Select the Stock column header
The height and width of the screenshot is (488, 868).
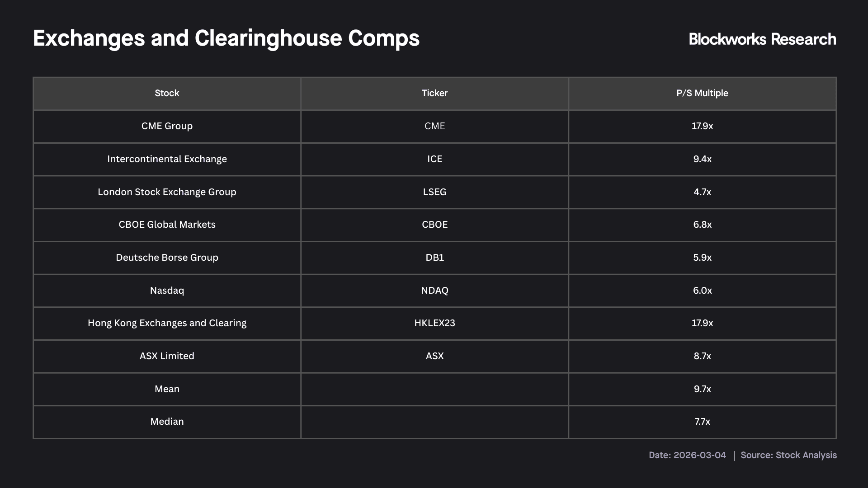coord(167,93)
